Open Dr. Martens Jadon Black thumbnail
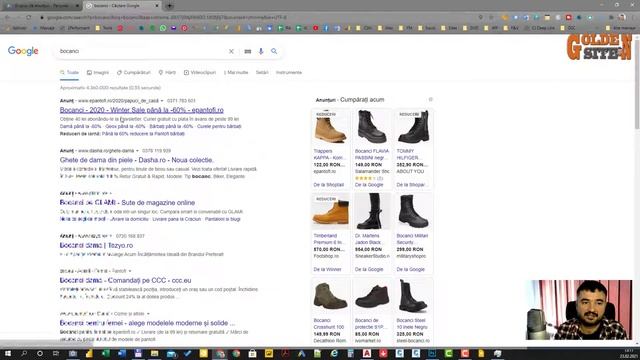This screenshot has width=640, height=360. (372, 211)
